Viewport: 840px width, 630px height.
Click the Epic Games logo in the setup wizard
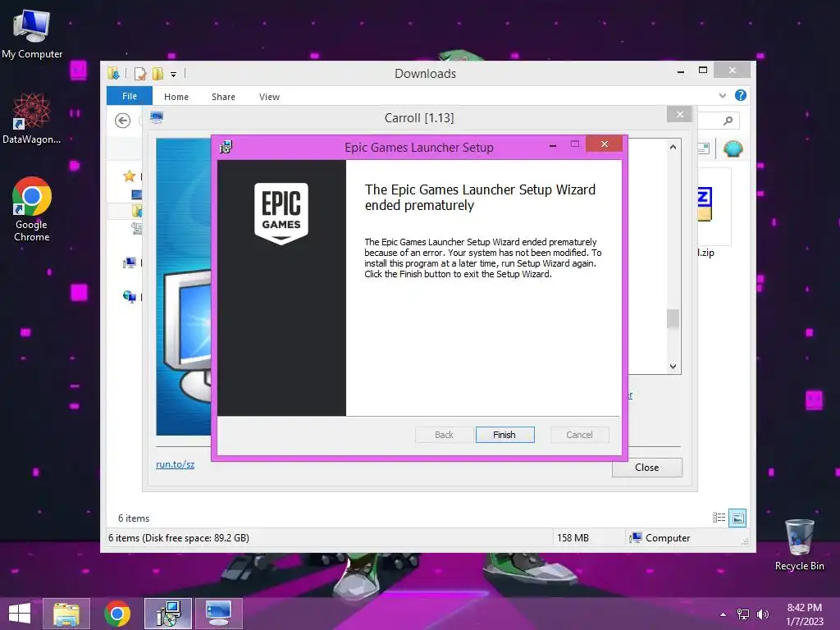point(281,214)
